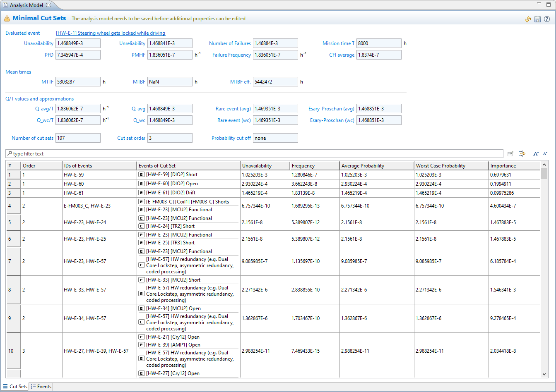
Task: Click the E icon of HW-E-59 event
Action: [142, 175]
